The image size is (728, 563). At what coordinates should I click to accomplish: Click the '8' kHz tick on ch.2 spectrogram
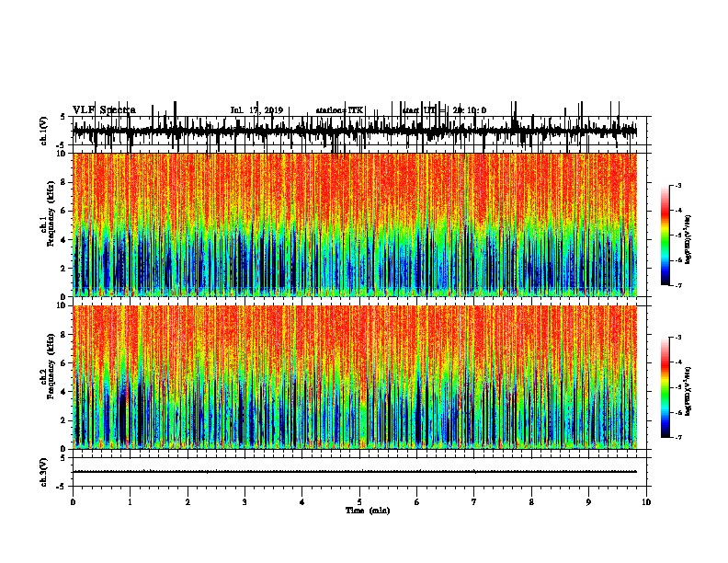pos(64,335)
